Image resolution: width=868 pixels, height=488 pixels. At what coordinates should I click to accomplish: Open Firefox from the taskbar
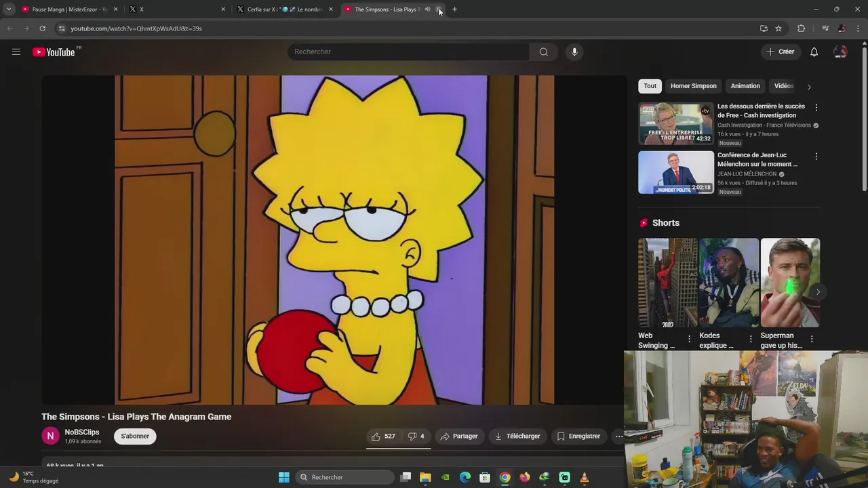[x=525, y=477]
